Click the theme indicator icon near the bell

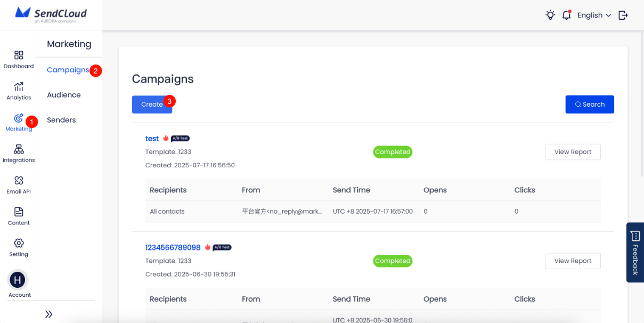point(550,15)
